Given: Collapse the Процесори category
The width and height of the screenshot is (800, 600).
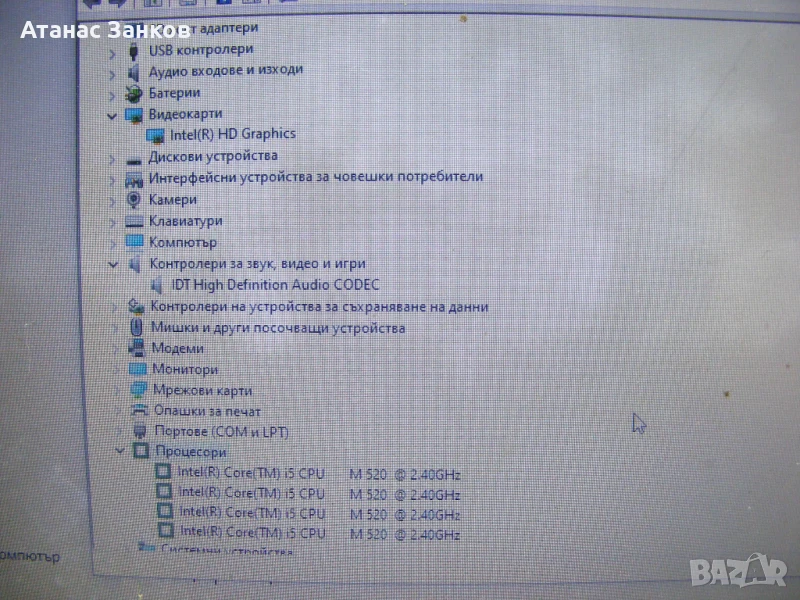Looking at the screenshot, I should [120, 452].
